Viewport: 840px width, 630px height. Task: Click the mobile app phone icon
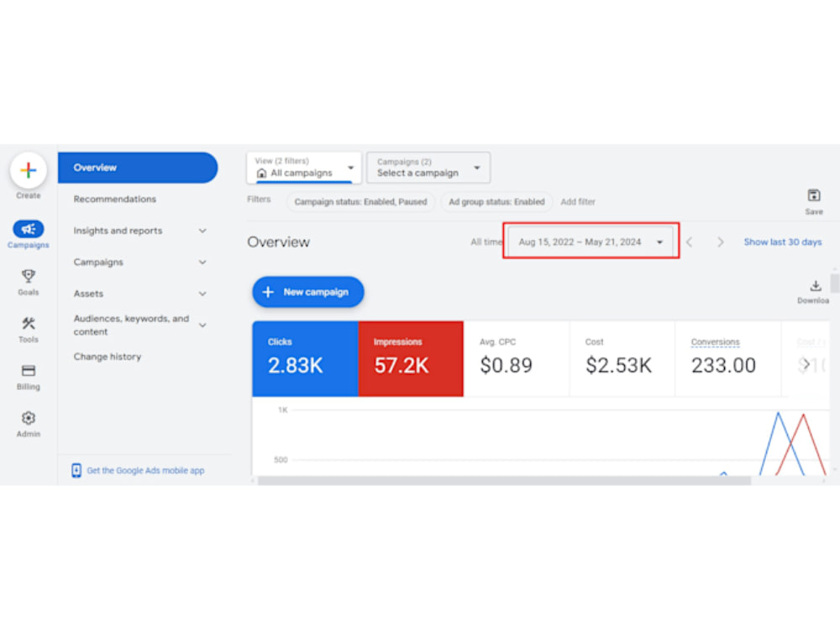click(76, 470)
